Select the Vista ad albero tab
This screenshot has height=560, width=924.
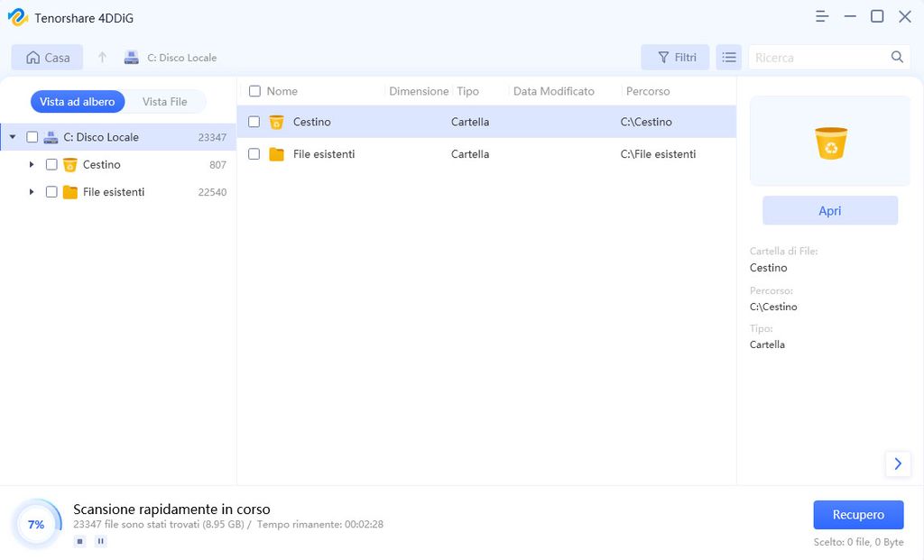[78, 102]
